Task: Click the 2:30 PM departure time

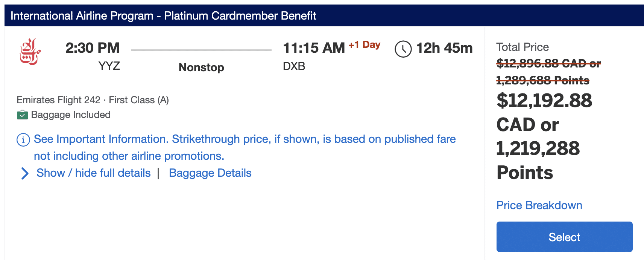Action: point(93,48)
